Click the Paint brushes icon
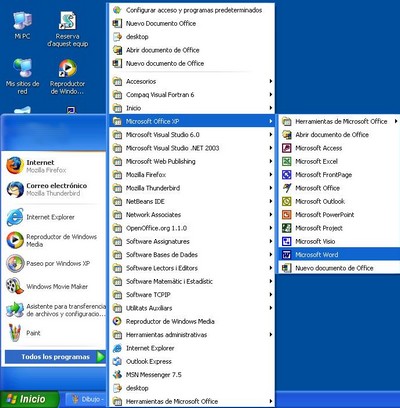The image size is (400, 408). click(15, 333)
